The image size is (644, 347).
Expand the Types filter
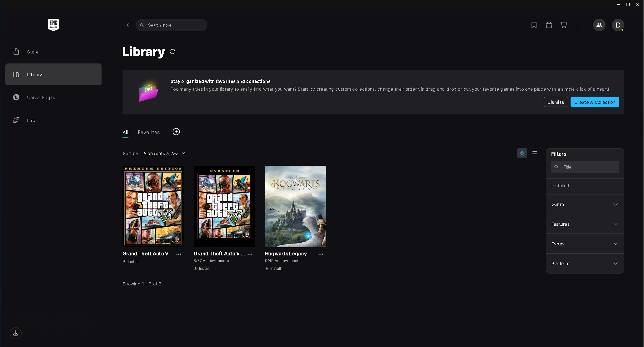[585, 244]
